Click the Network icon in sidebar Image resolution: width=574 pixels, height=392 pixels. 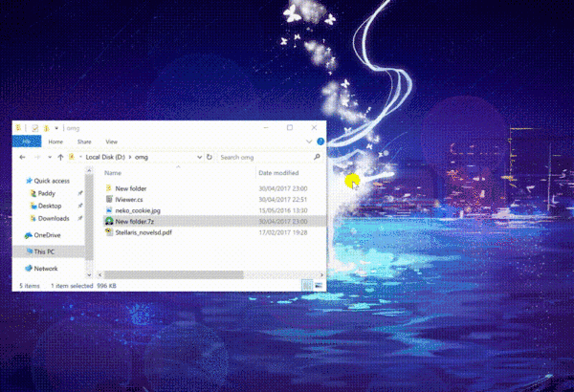click(x=28, y=269)
